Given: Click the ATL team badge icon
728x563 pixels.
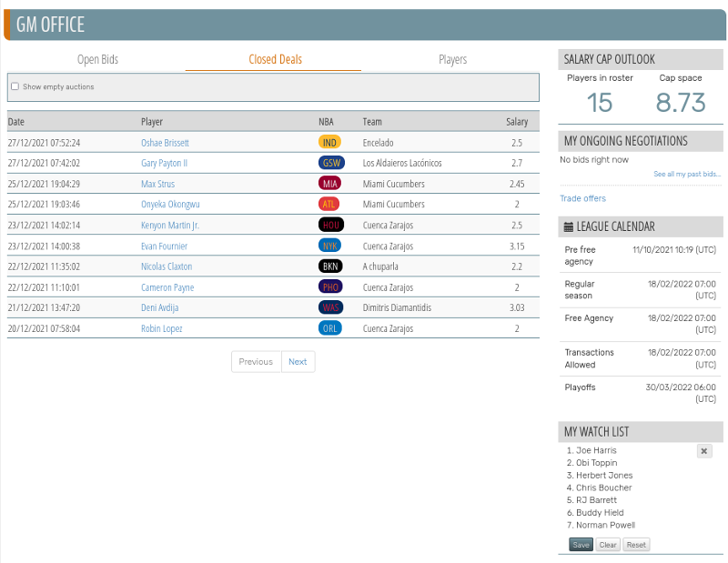Looking at the screenshot, I should click(330, 205).
